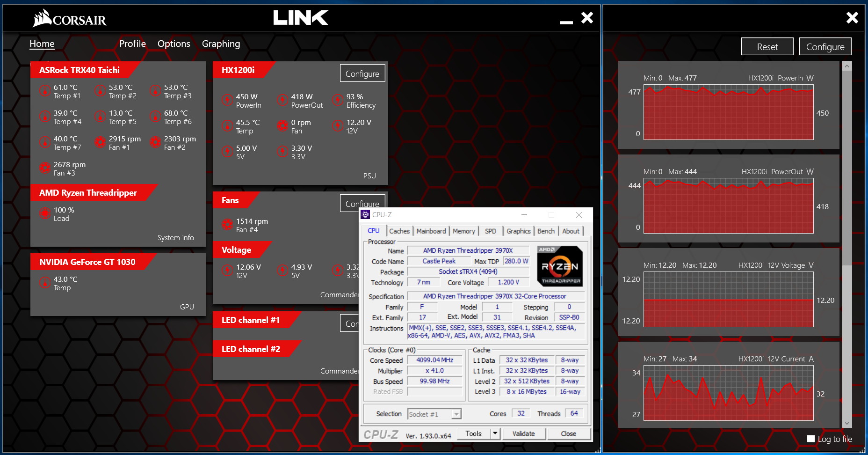
Task: Open the System info link
Action: coord(176,237)
